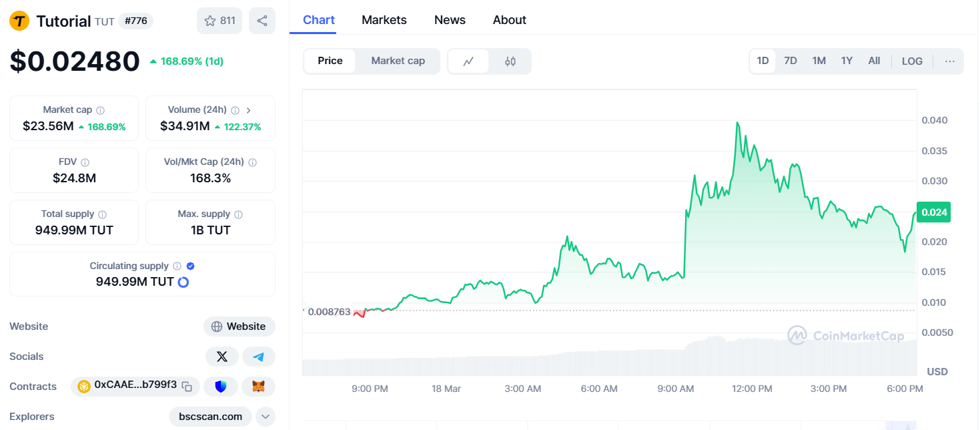The width and height of the screenshot is (980, 430).
Task: Add token to MetaMask fox icon
Action: point(258,386)
